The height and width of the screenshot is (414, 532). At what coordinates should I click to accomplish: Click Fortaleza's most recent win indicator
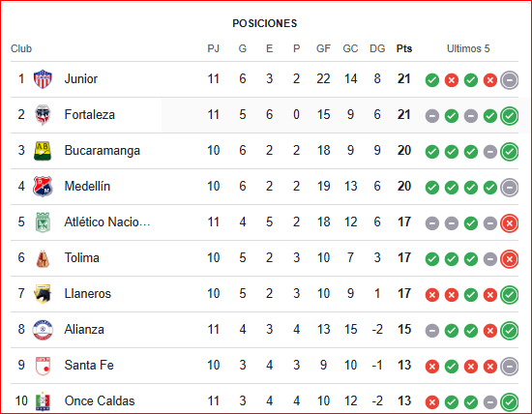point(509,116)
